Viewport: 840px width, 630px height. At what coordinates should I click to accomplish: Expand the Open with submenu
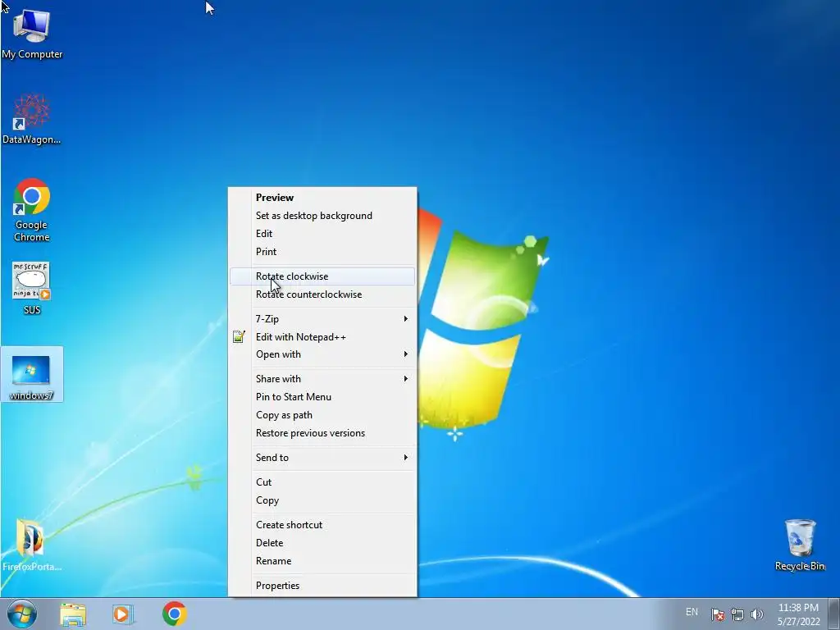point(322,354)
